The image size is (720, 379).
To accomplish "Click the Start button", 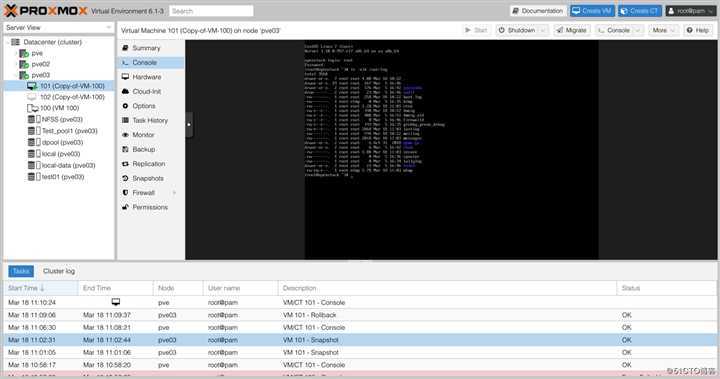I will [476, 30].
